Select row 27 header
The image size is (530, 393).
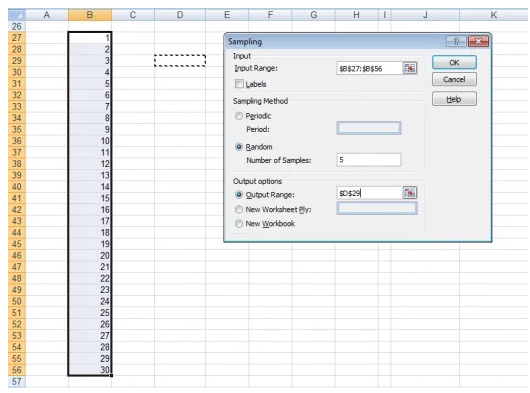coord(17,38)
